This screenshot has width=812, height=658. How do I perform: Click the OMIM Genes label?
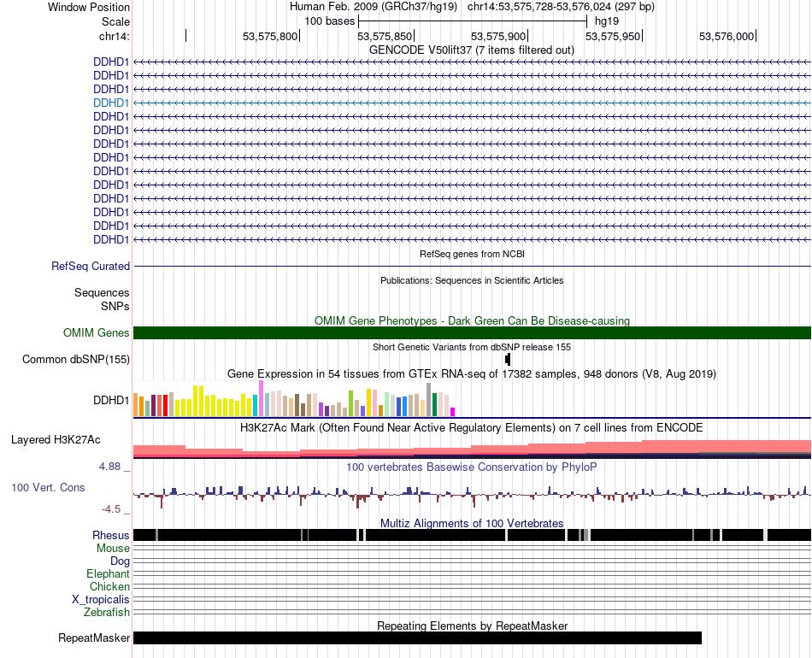point(97,333)
